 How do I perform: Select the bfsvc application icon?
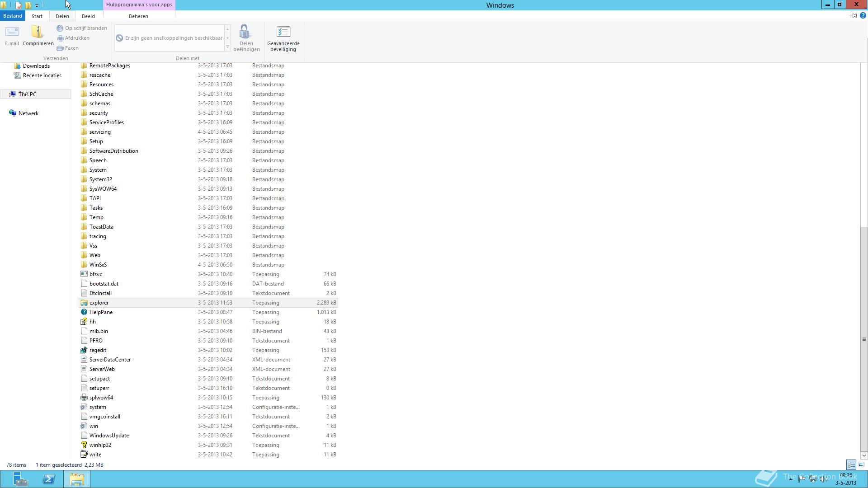click(x=84, y=274)
